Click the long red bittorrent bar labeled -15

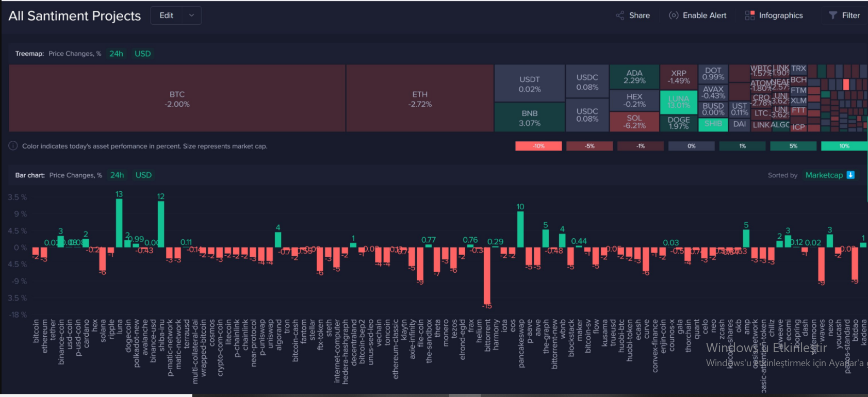pyautogui.click(x=487, y=275)
